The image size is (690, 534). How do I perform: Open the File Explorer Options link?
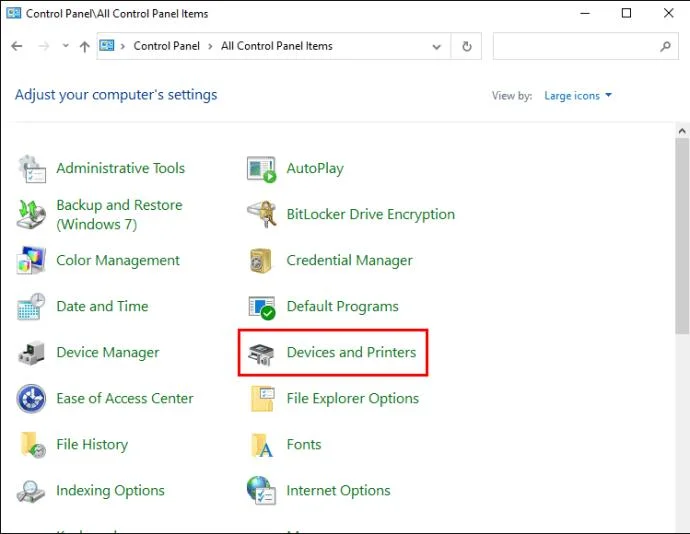[x=352, y=399]
